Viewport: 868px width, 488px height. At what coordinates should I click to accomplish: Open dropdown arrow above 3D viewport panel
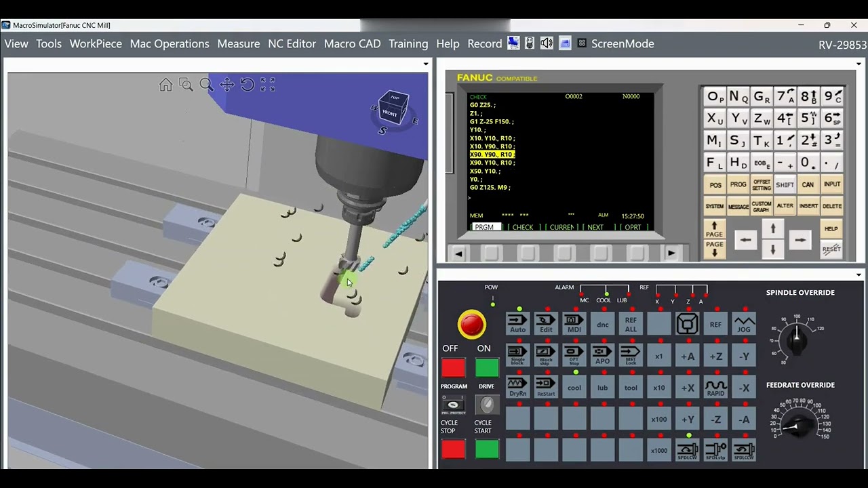pos(426,64)
